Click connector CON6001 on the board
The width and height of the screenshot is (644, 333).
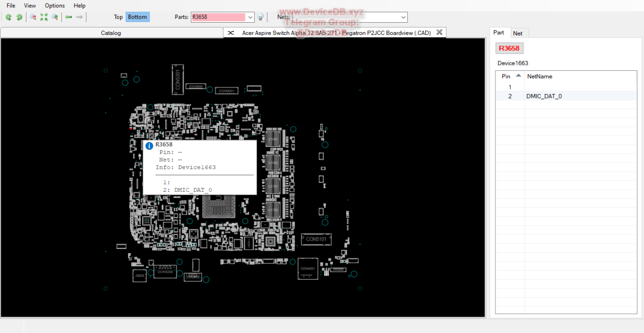(228, 91)
